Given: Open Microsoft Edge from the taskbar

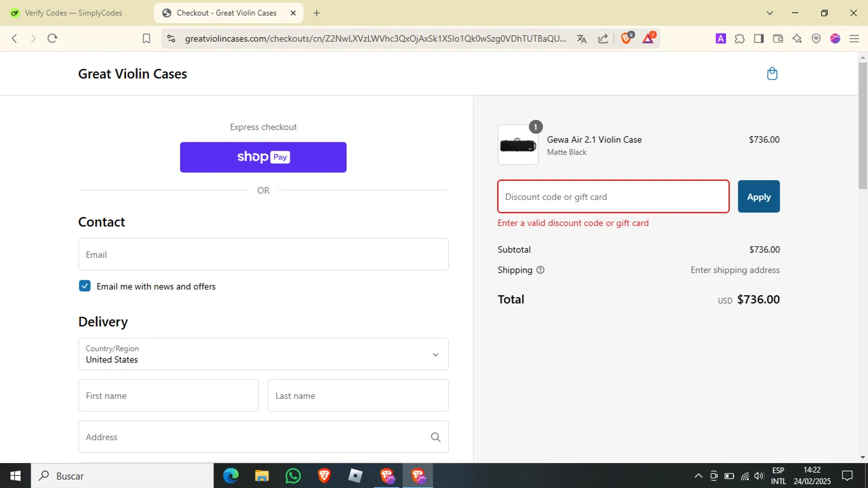Looking at the screenshot, I should click(231, 476).
